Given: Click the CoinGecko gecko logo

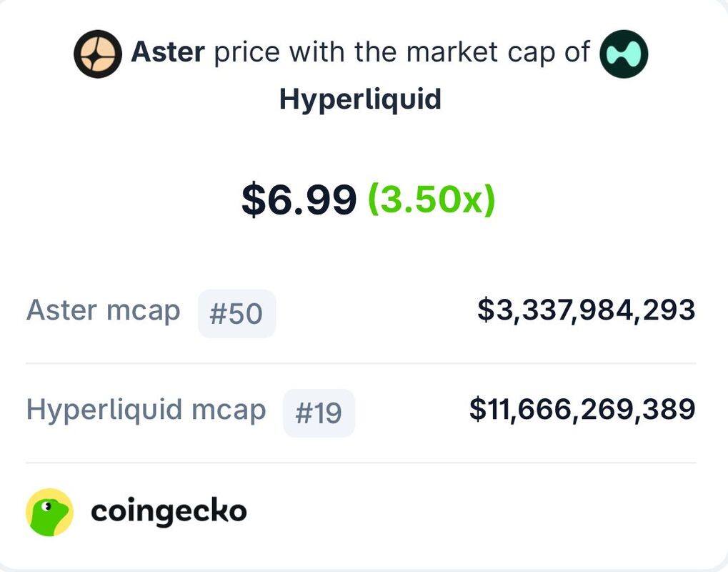Looking at the screenshot, I should [49, 512].
